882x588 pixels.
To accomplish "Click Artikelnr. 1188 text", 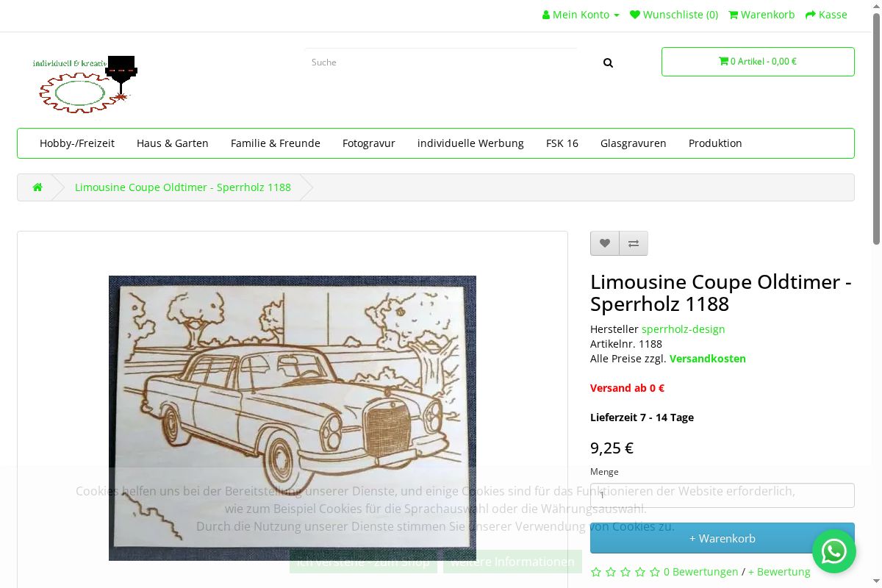I will point(626,344).
